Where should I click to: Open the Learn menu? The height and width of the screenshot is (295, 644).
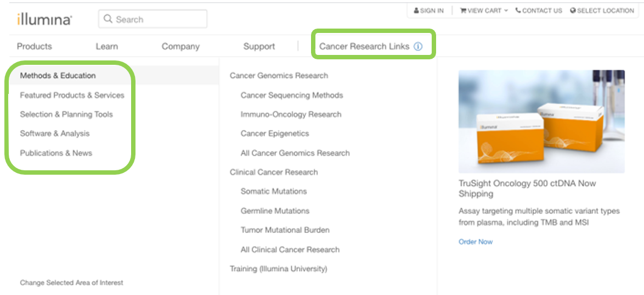[106, 47]
